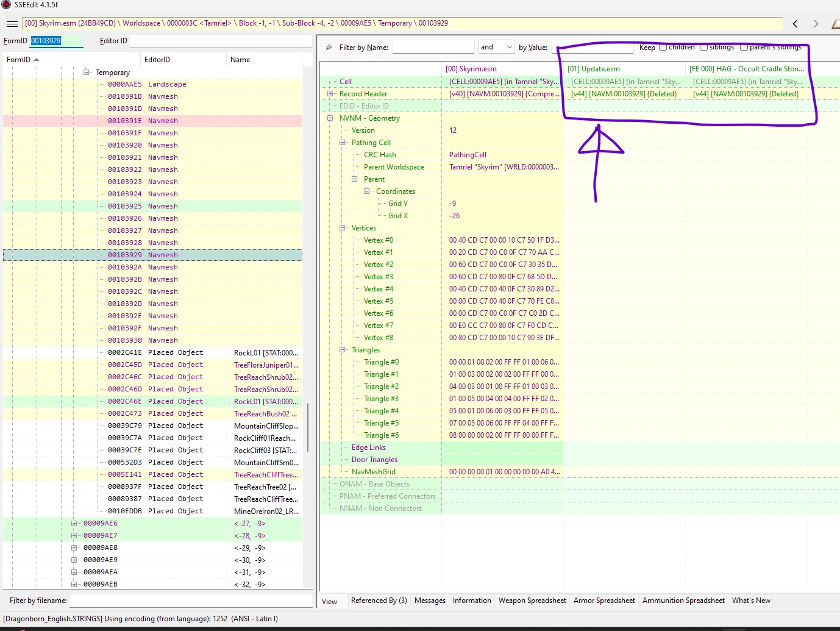
Task: Collapse the Pathing Cell node
Action: tap(343, 143)
